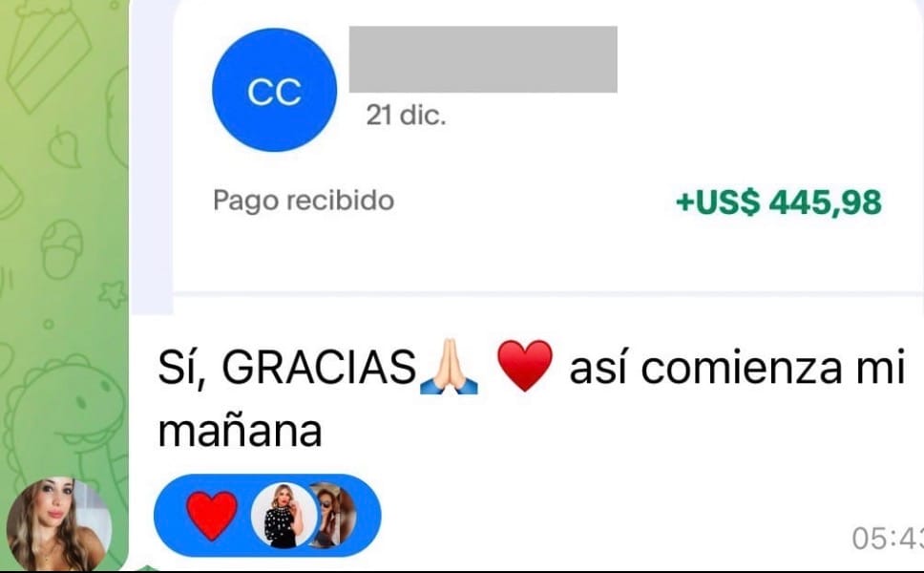
Task: Click the grey redacted name bar
Action: pyautogui.click(x=483, y=59)
